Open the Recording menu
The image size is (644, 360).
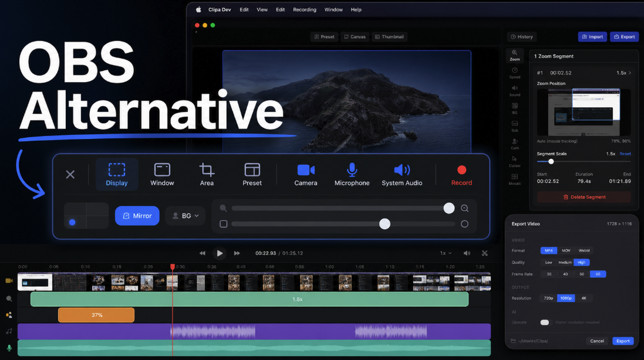(304, 9)
